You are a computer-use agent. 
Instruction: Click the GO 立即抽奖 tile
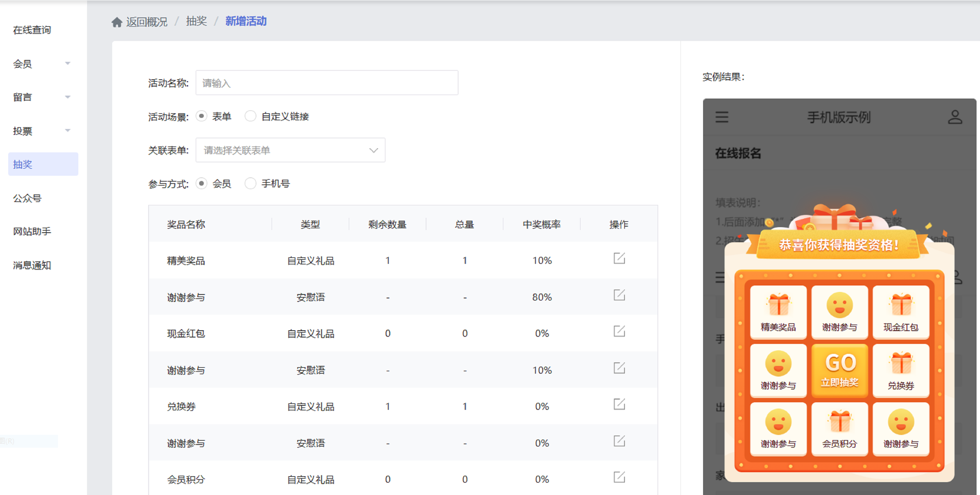[840, 371]
